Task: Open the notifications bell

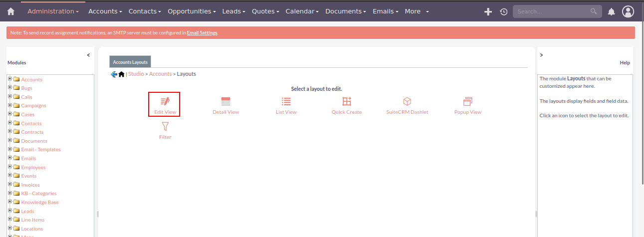Action: [611, 11]
